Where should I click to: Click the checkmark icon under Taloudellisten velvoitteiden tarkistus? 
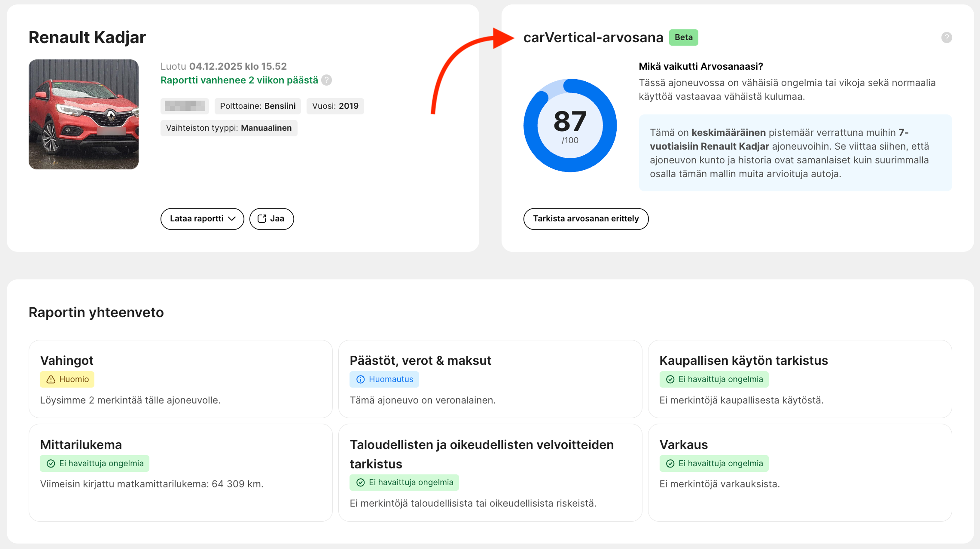[x=360, y=482]
